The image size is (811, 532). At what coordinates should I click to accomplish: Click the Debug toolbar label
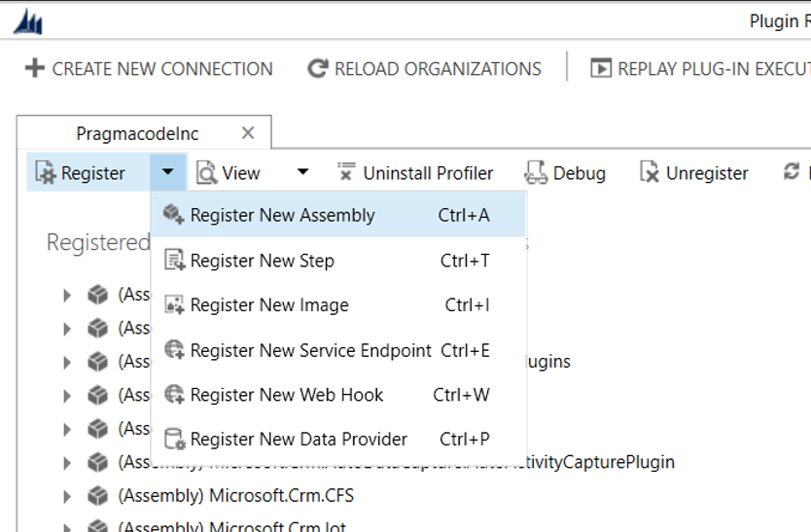click(579, 173)
